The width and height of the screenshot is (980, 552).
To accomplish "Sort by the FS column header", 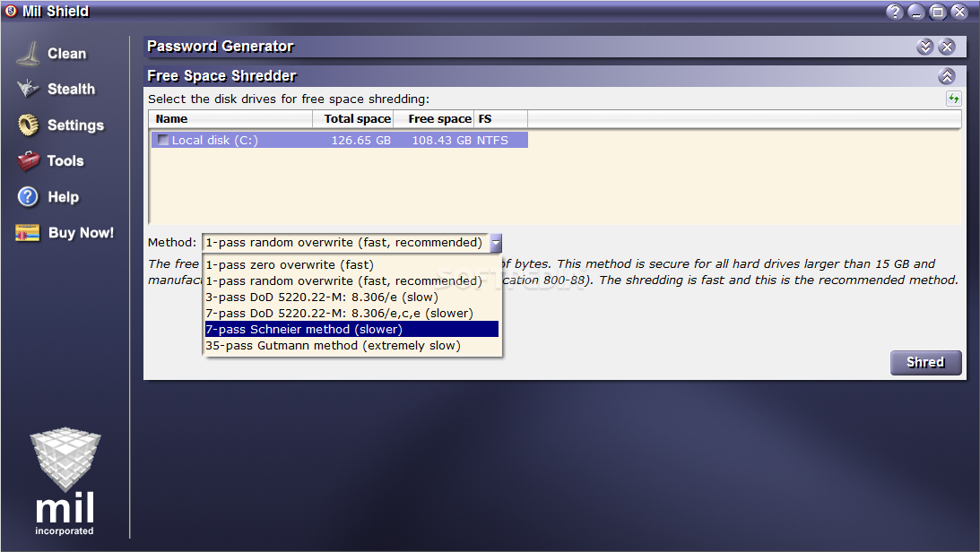I will (500, 118).
